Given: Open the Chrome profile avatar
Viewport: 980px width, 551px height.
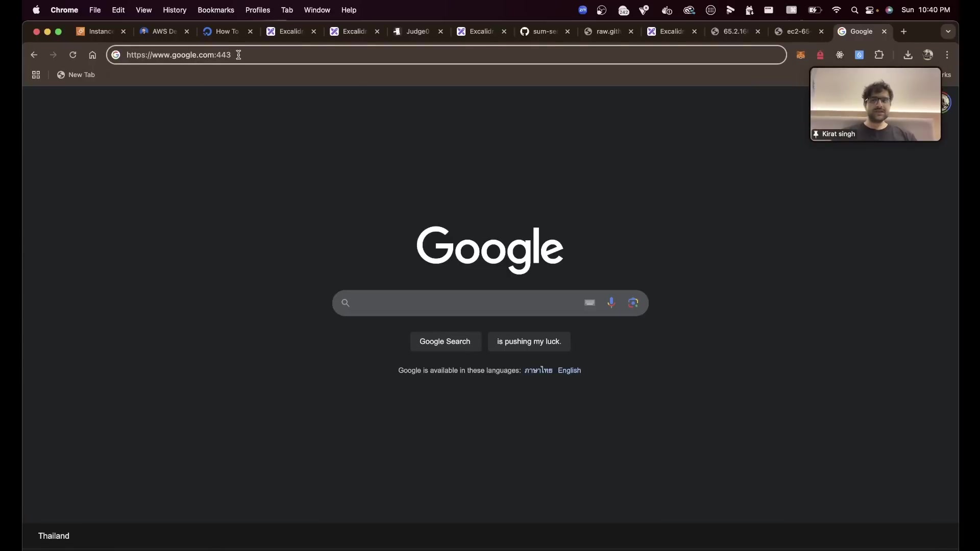Looking at the screenshot, I should tap(928, 55).
